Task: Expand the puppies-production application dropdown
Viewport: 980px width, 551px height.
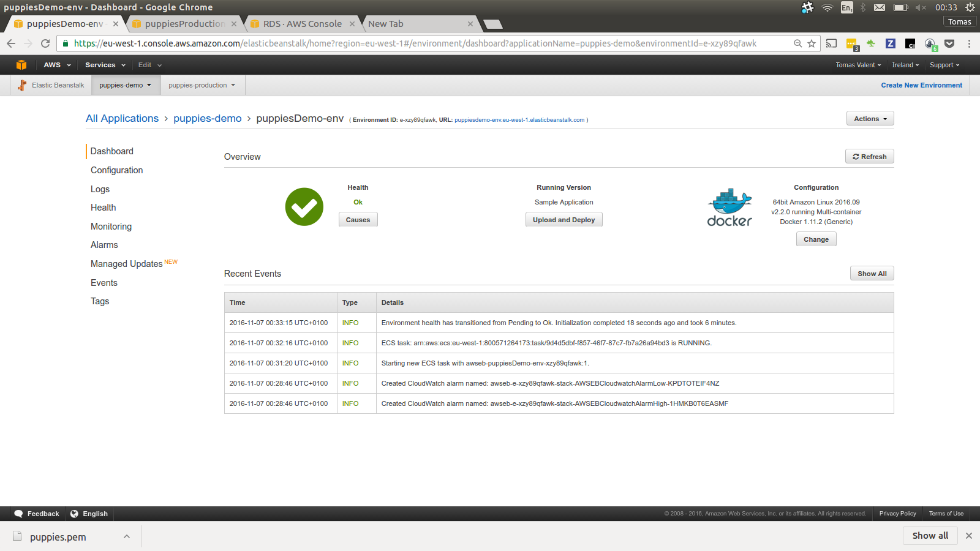Action: pos(202,85)
